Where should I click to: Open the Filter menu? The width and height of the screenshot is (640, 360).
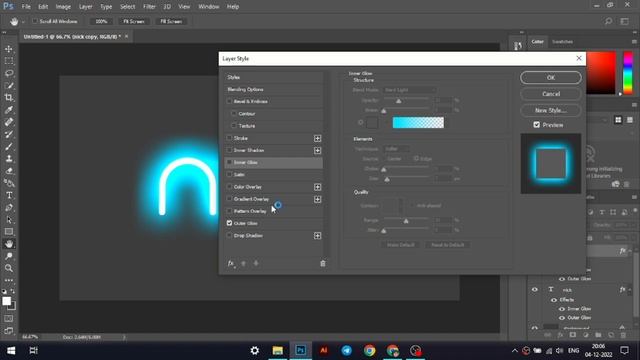[149, 7]
